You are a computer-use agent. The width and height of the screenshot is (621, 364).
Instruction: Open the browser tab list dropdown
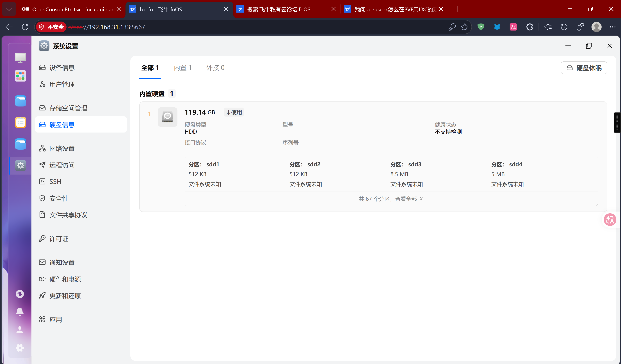tap(9, 9)
